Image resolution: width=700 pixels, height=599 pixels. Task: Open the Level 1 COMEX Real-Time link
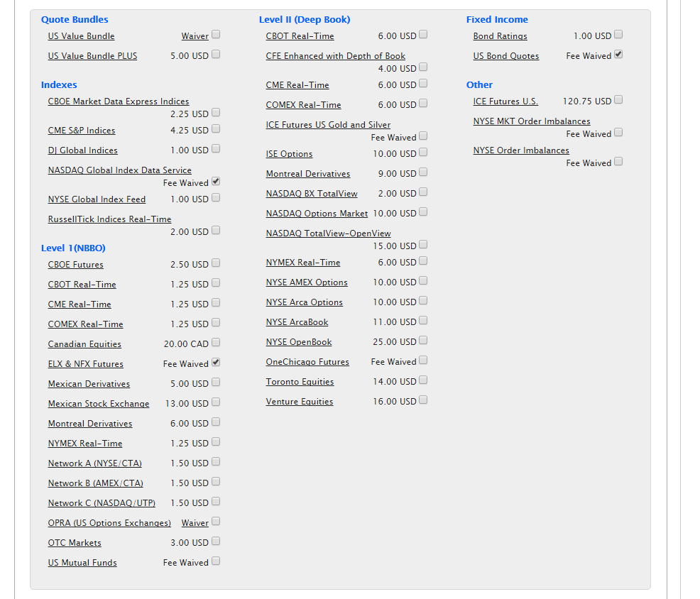pyautogui.click(x=86, y=324)
